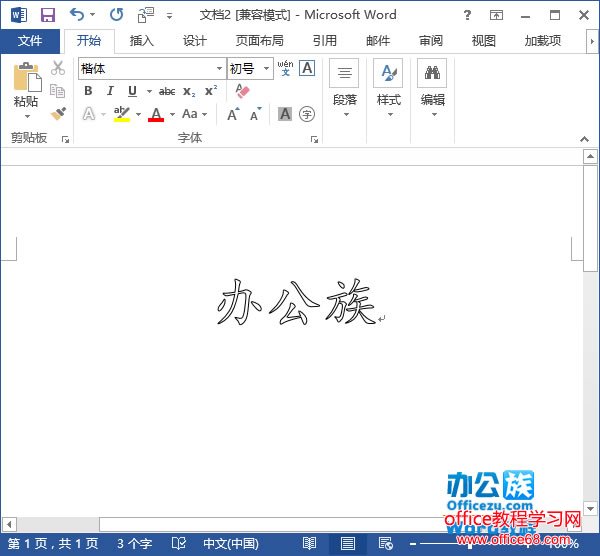The height and width of the screenshot is (556, 600).
Task: Apply red font color
Action: point(156,114)
